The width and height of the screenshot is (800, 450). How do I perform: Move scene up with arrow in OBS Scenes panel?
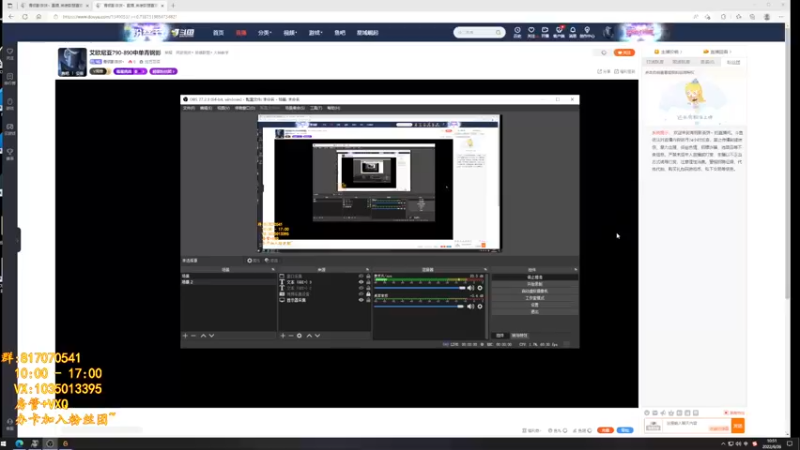(x=203, y=336)
